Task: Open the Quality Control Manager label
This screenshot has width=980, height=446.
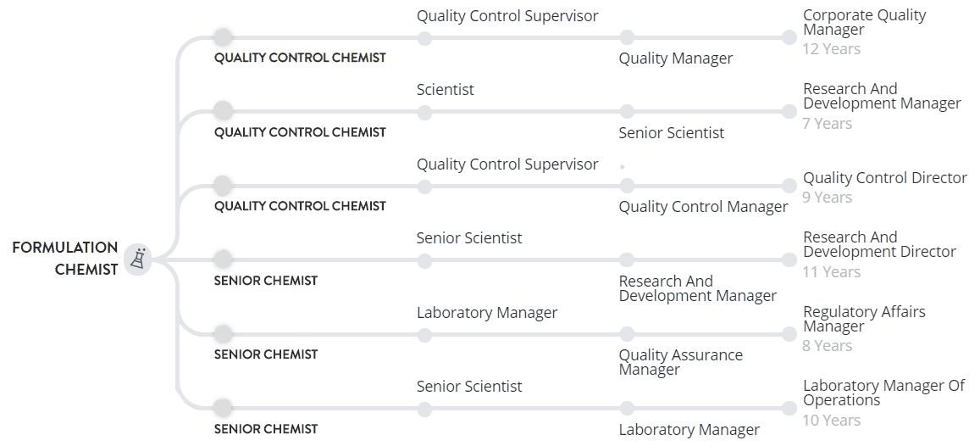Action: (703, 207)
